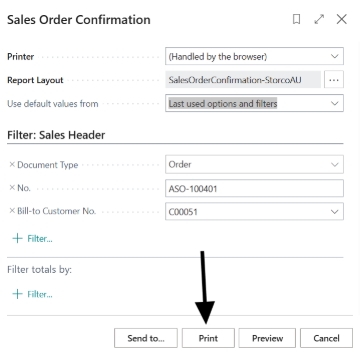Select the SalesOrderConfirmation-StorcoAU layout field
Screen dimensions: 360x360
(243, 80)
